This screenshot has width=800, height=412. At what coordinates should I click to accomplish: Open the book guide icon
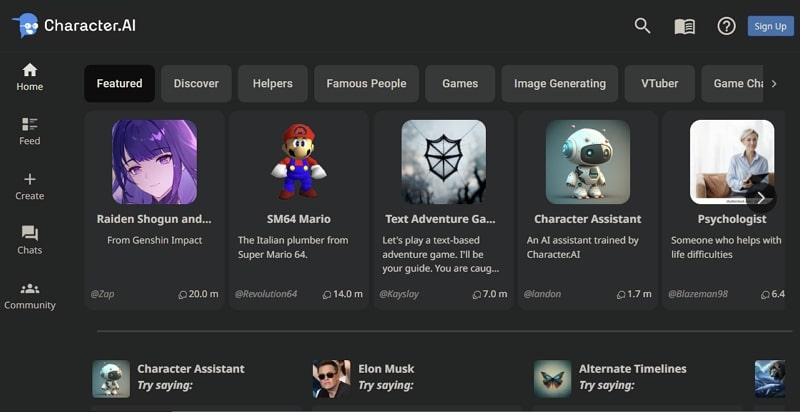[x=684, y=27]
